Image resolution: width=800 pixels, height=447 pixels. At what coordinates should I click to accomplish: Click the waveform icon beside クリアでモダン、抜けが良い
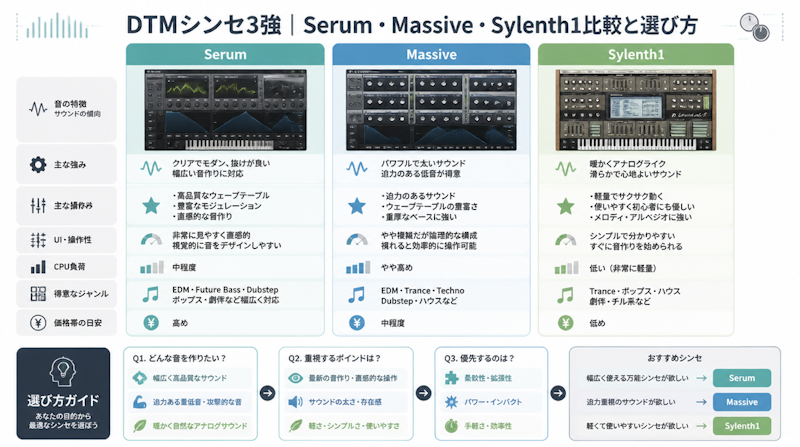point(151,168)
